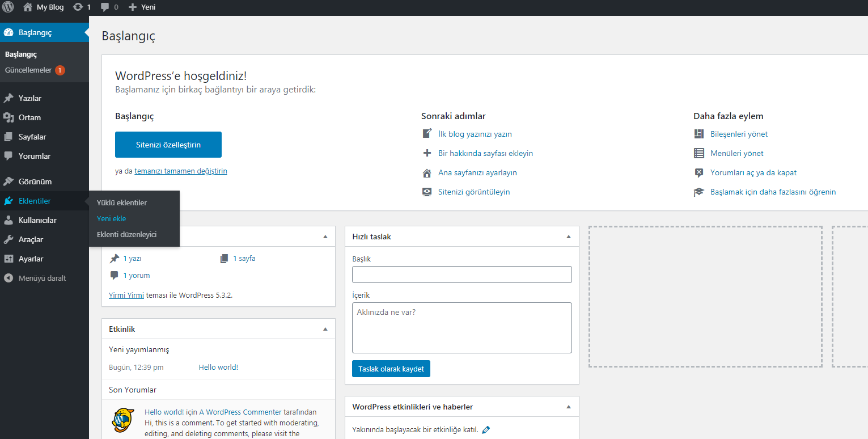Screen dimensions: 868x439
Task: Open the Görünüm menu label
Action: click(35, 181)
